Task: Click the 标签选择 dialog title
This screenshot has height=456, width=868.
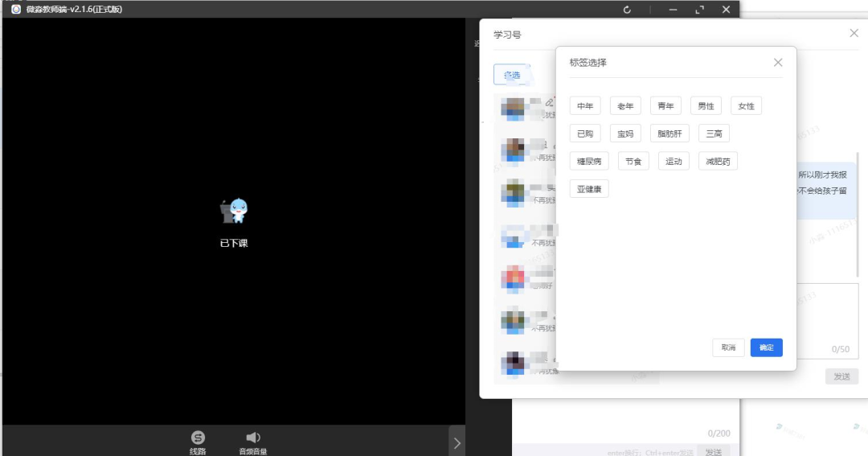Action: (588, 63)
